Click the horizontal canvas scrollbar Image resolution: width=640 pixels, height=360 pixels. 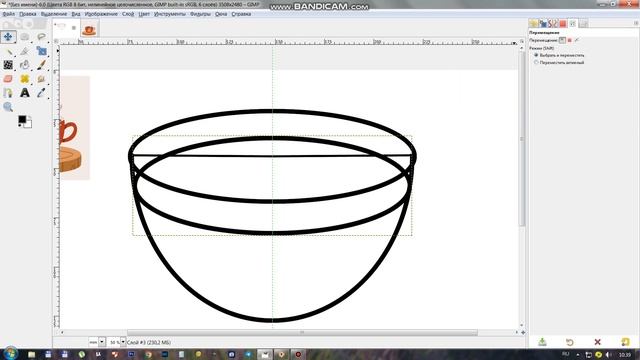click(x=302, y=333)
